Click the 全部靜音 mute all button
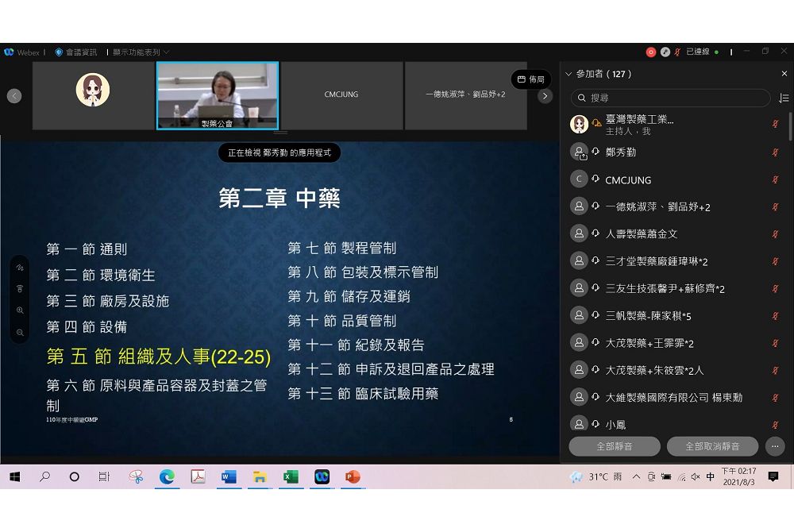The width and height of the screenshot is (794, 532). tap(614, 446)
